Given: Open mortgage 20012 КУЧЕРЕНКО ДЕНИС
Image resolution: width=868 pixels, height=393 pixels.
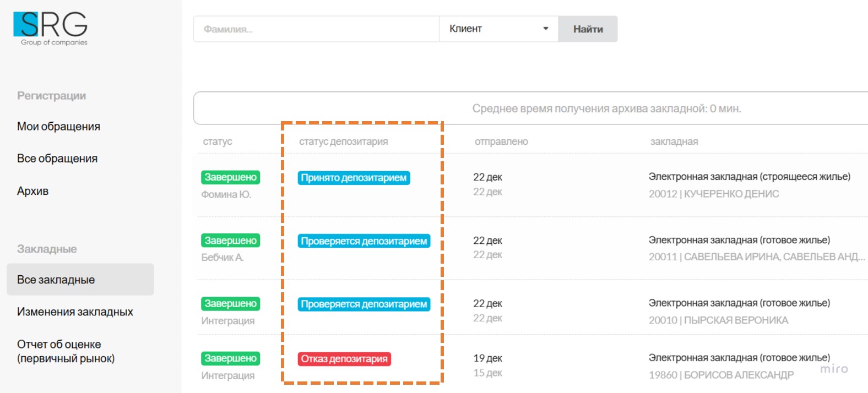Looking at the screenshot, I should [x=713, y=194].
